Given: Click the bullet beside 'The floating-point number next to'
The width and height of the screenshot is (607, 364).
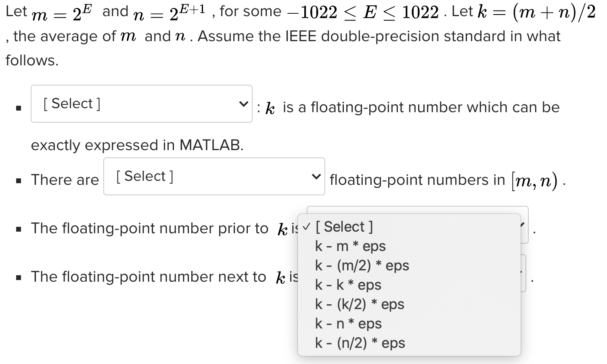Looking at the screenshot, I should click(x=18, y=277).
